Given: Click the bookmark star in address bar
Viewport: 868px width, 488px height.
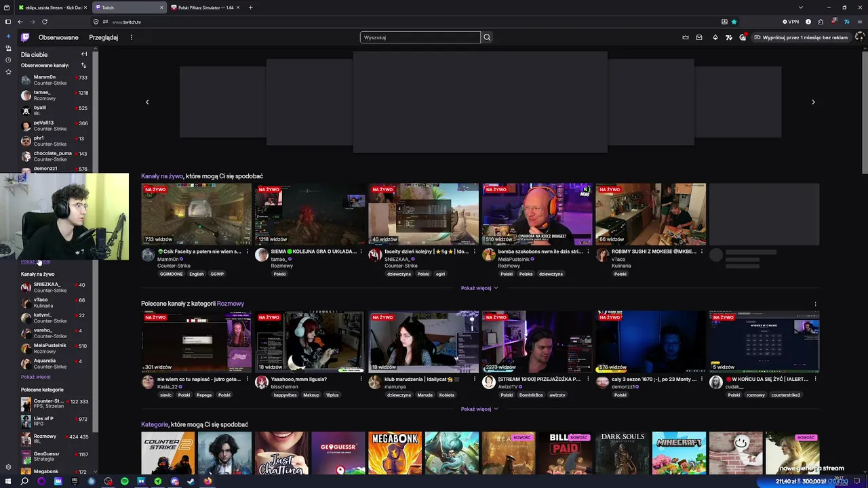Looking at the screenshot, I should [x=734, y=22].
